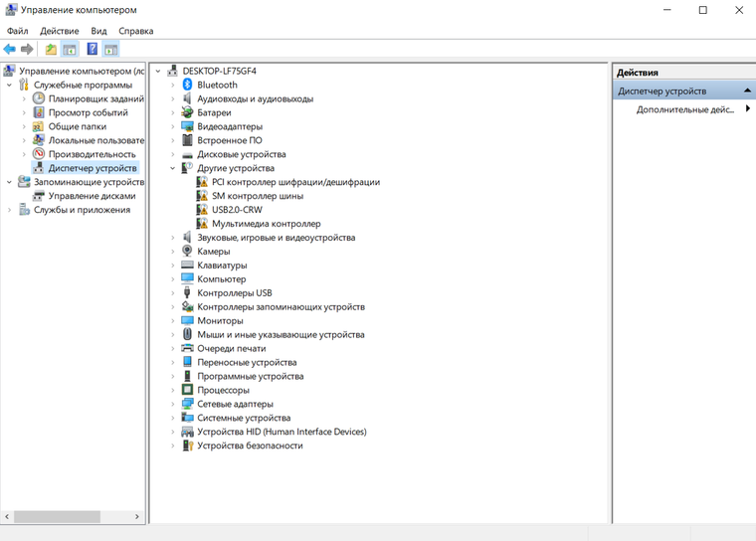Click the Видеоадаптеры display adapter icon
This screenshot has height=541, width=756.
point(187,127)
